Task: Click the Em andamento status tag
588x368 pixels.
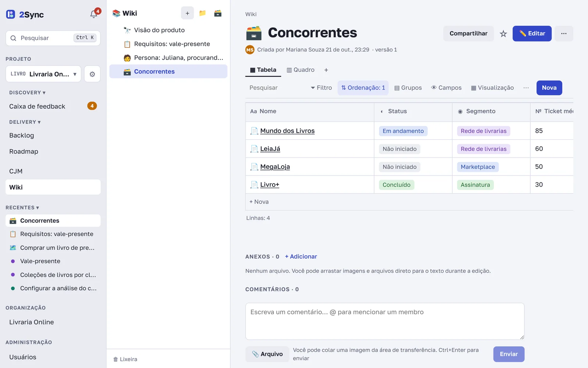Action: point(403,131)
